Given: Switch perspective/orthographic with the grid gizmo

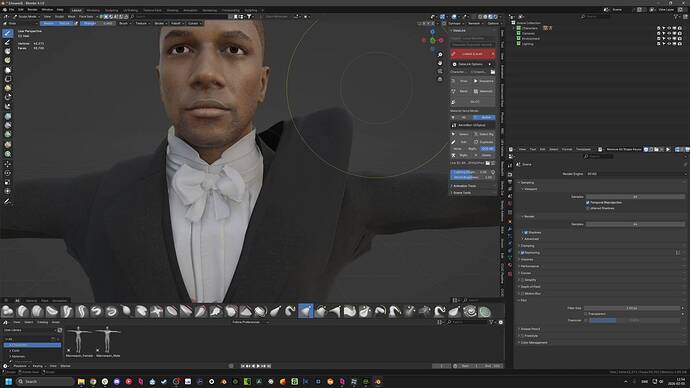Looking at the screenshot, I should (x=440, y=79).
